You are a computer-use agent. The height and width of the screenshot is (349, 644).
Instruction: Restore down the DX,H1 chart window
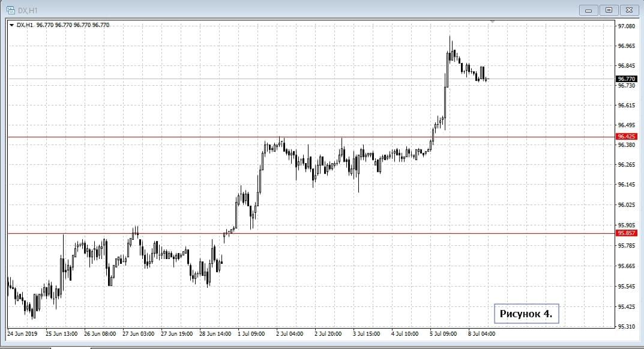609,10
